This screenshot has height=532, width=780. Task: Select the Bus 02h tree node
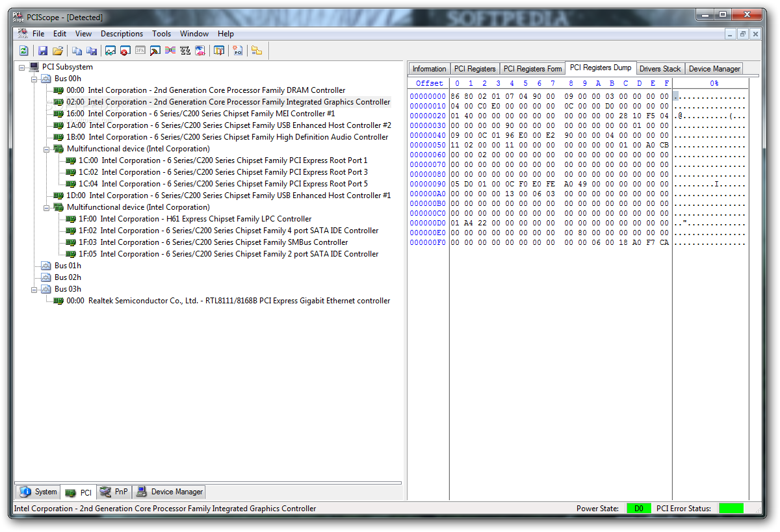click(x=68, y=277)
